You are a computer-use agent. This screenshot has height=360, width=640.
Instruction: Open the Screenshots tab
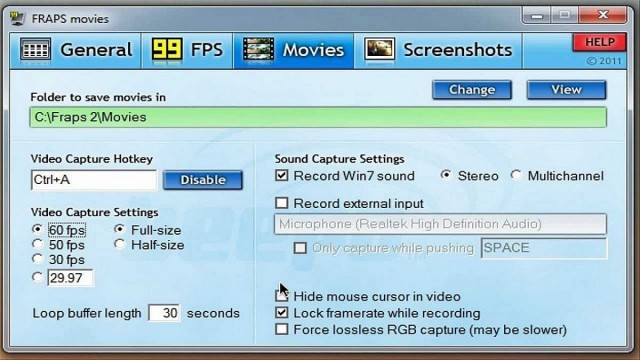coord(438,51)
